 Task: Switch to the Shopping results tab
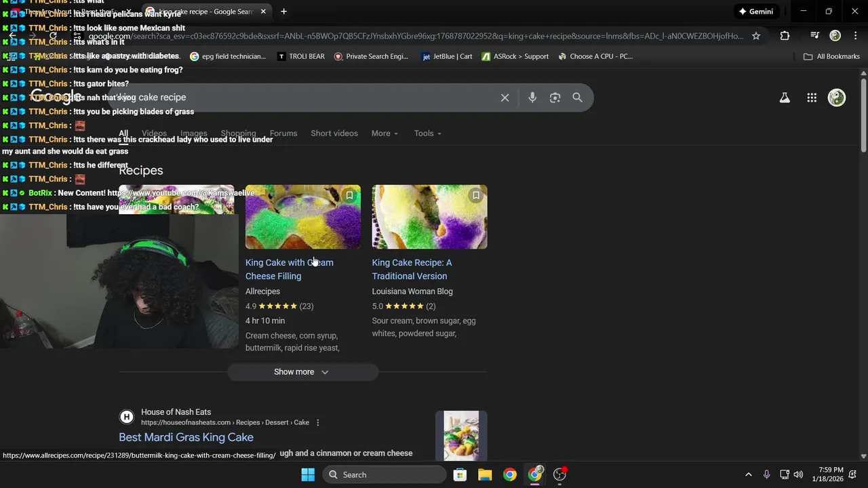coord(239,134)
